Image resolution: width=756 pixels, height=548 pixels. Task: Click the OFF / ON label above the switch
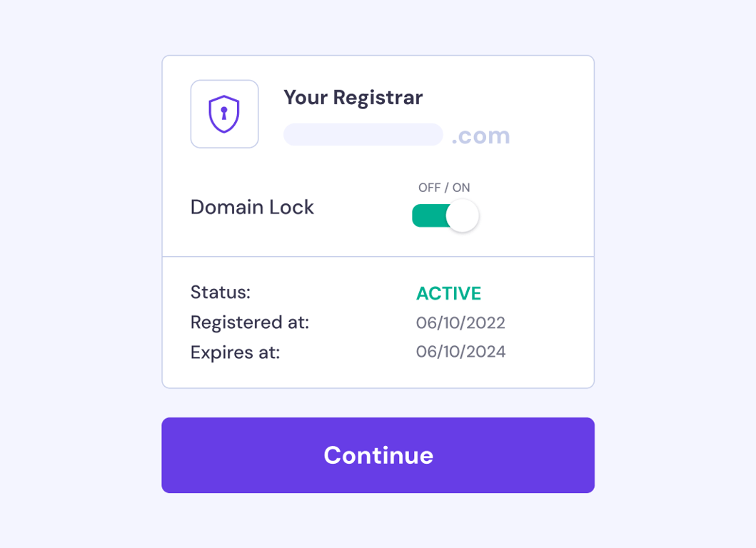click(444, 188)
